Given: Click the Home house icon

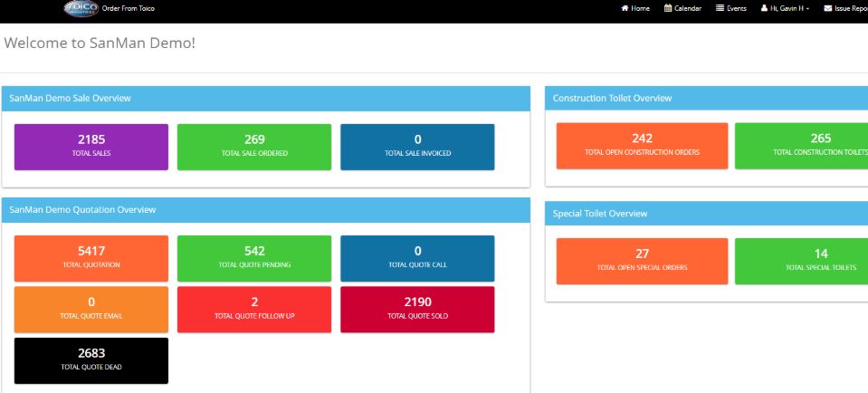Looking at the screenshot, I should point(625,8).
